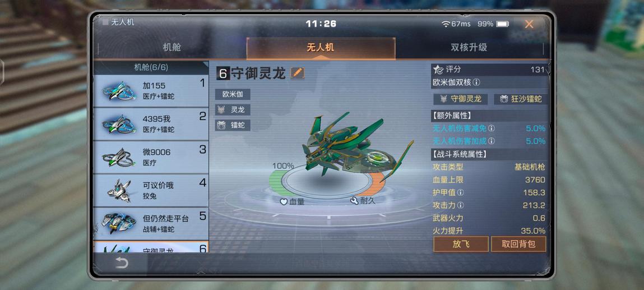Click the 取回背包 button
This screenshot has width=644, height=290.
519,244
